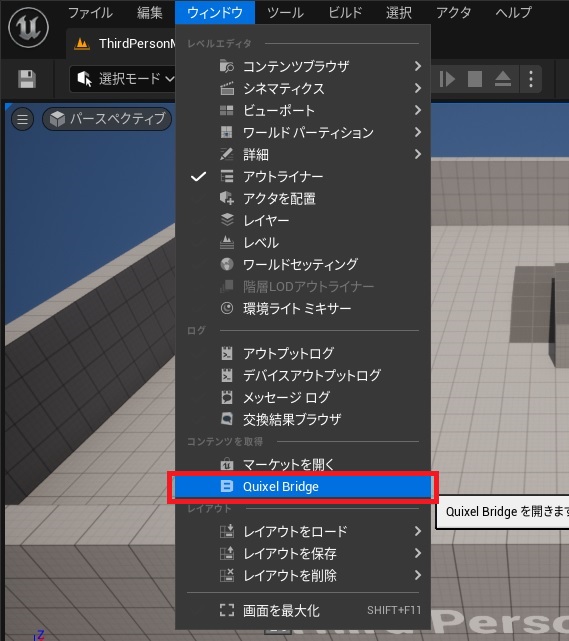Click the skip-frame playback icon
The image size is (569, 641).
pyautogui.click(x=447, y=78)
